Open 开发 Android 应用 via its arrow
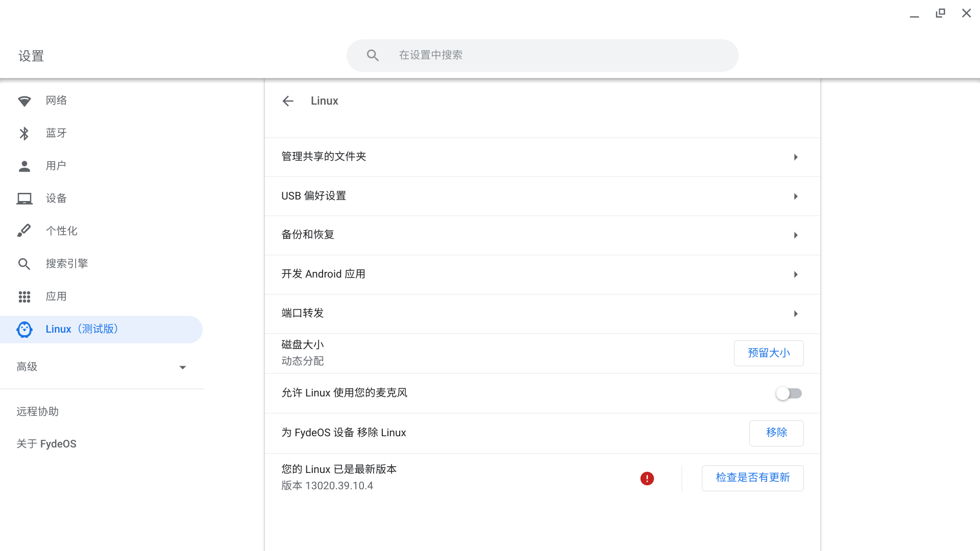 [795, 274]
